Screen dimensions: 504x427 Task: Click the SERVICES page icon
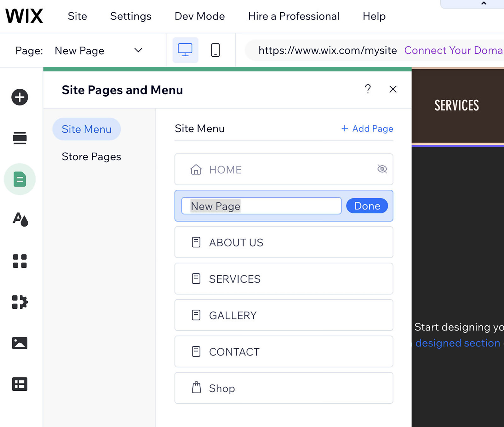pyautogui.click(x=196, y=279)
